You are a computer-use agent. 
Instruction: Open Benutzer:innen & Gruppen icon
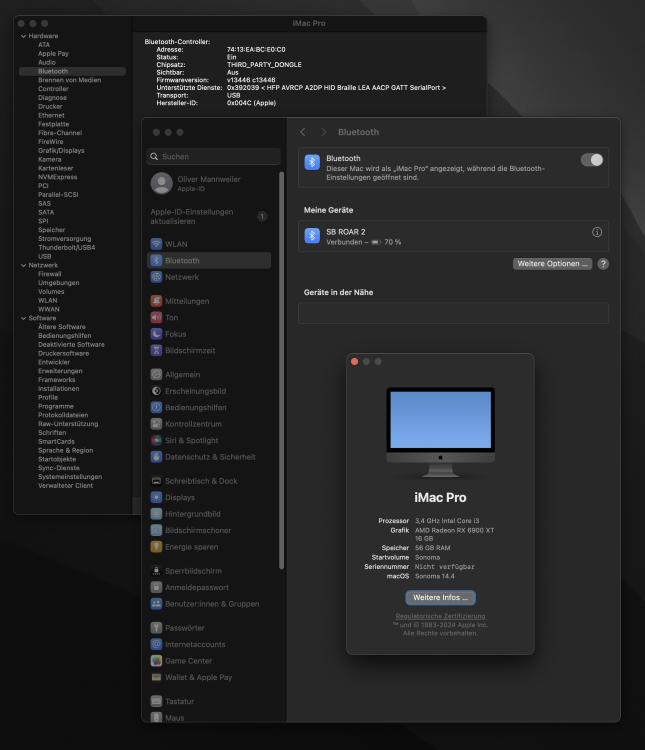156,604
